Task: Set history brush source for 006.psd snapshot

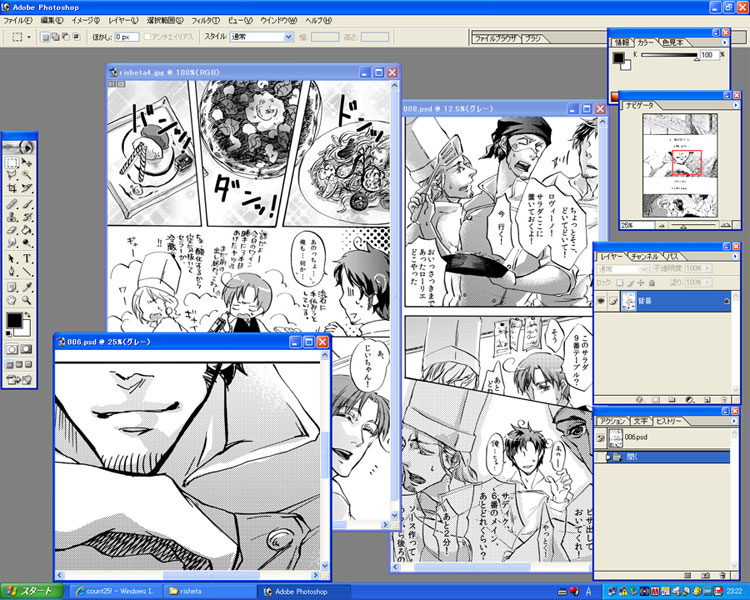Action: (x=600, y=438)
